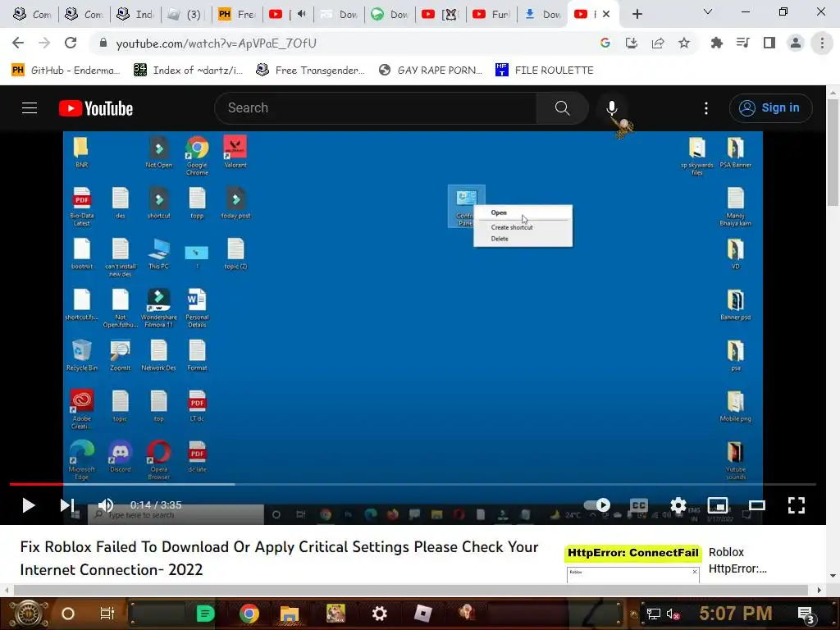Start voice search with microphone icon

coord(611,108)
